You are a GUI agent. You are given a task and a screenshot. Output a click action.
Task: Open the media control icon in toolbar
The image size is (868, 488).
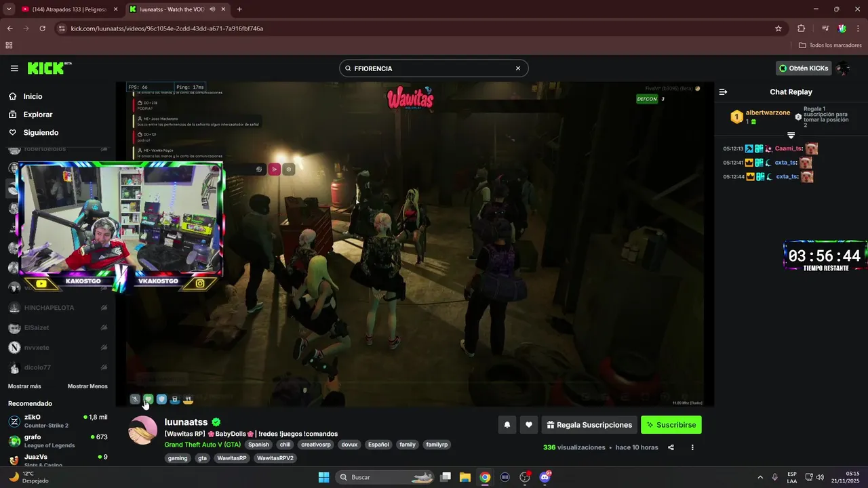[x=825, y=28]
